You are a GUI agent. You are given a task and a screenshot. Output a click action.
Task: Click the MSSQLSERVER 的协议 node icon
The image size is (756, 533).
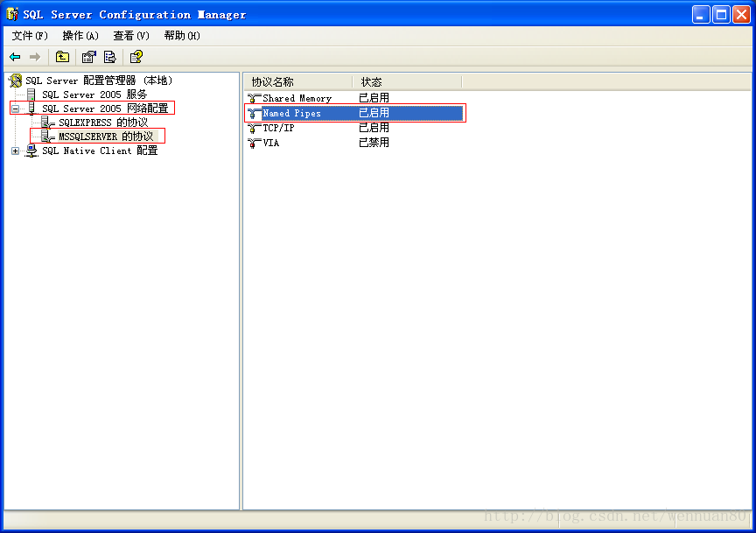pos(47,137)
